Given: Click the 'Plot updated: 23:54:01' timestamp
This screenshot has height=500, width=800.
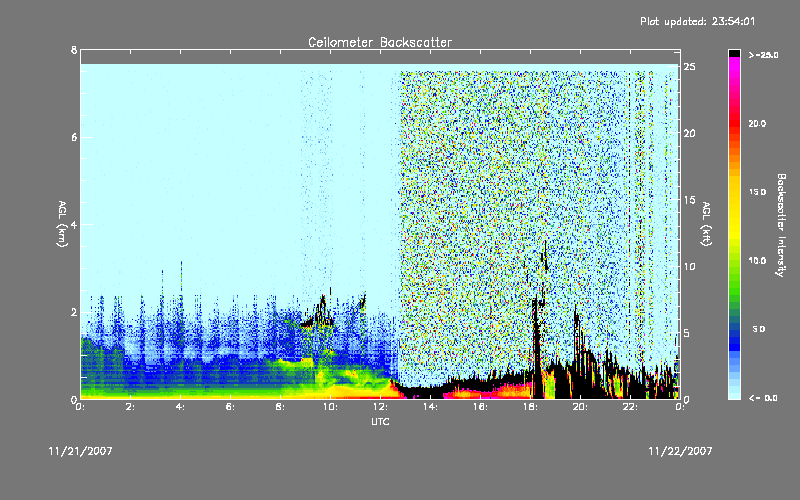Looking at the screenshot, I should (x=697, y=21).
